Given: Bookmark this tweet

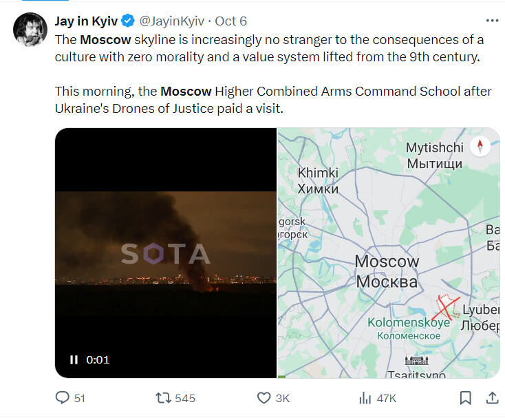Looking at the screenshot, I should click(465, 398).
